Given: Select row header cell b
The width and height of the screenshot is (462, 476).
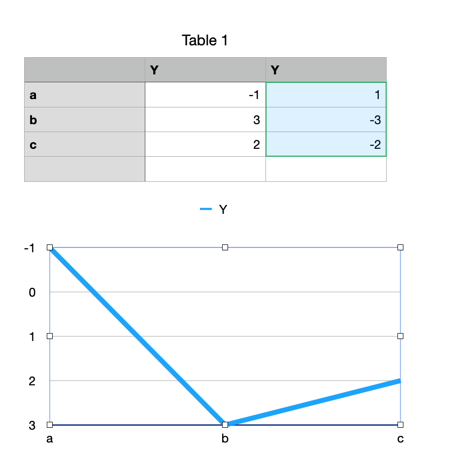Looking at the screenshot, I should tap(85, 120).
